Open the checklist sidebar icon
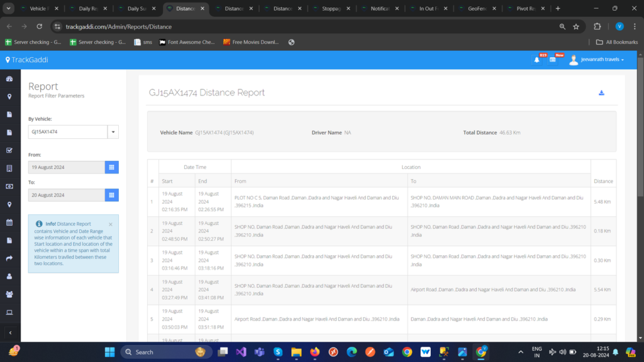 click(9, 150)
